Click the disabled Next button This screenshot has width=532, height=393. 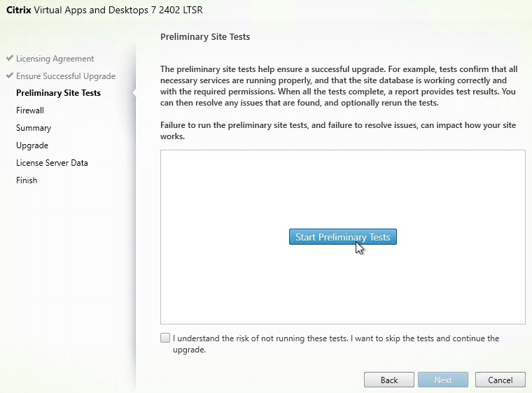443,380
